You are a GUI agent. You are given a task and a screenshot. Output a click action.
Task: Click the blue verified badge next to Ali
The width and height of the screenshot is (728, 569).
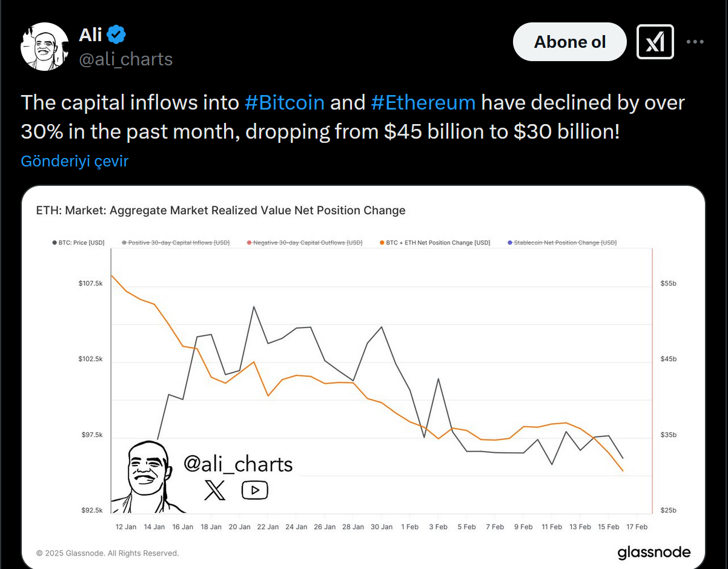(116, 35)
